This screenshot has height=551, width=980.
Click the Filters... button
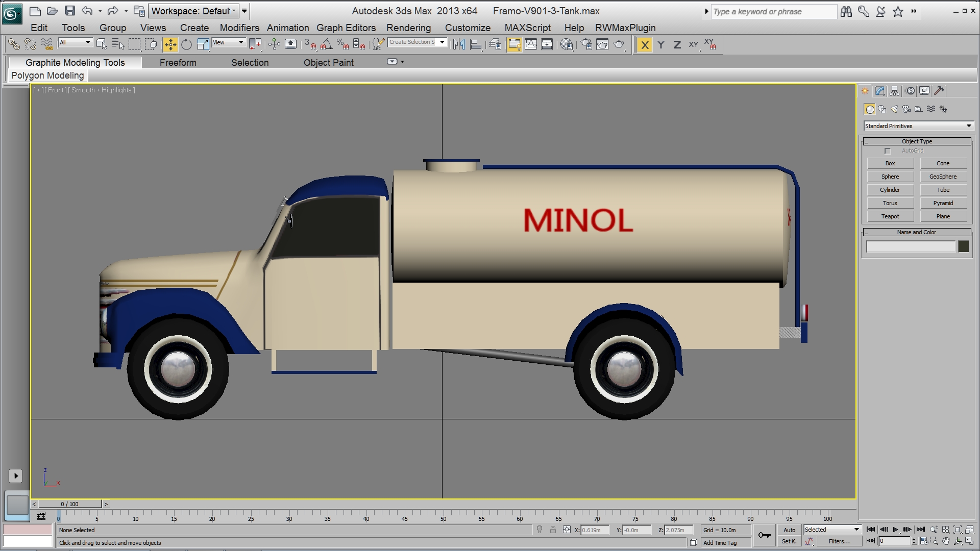(x=839, y=542)
